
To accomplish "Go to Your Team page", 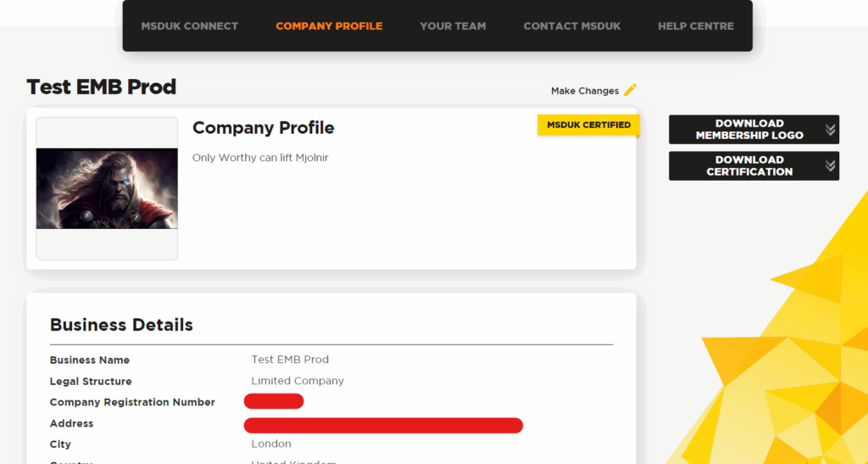I will click(453, 26).
